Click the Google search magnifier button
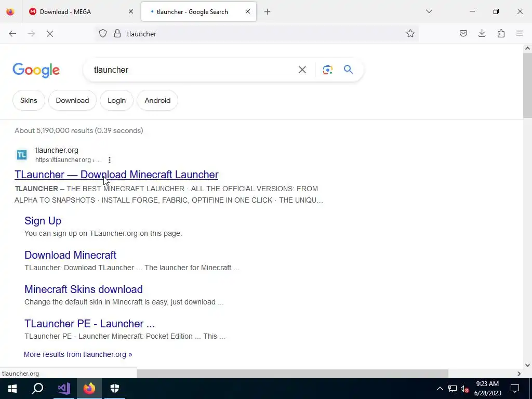532x399 pixels. click(x=348, y=70)
